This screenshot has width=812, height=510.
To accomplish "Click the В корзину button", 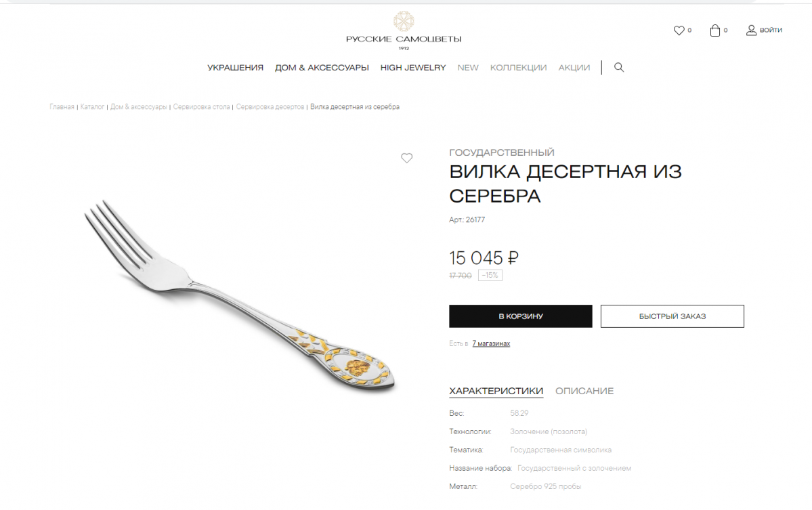I will click(520, 316).
